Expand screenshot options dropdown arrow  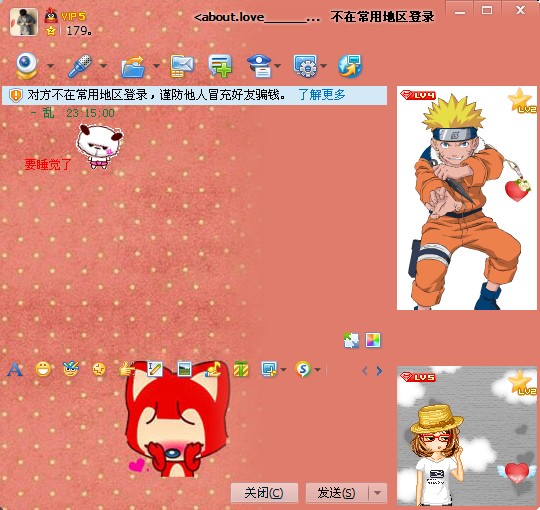(x=283, y=370)
